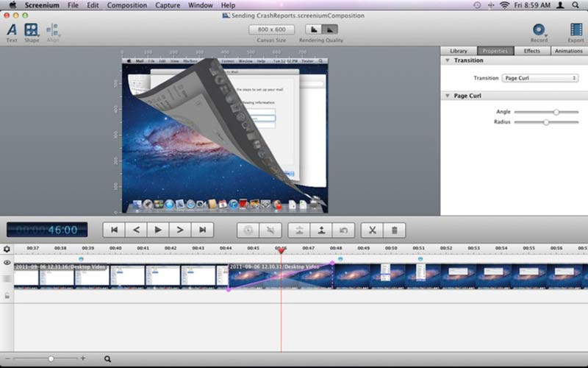Click the magnifier icon below the timeline
The width and height of the screenshot is (588, 368).
click(107, 359)
